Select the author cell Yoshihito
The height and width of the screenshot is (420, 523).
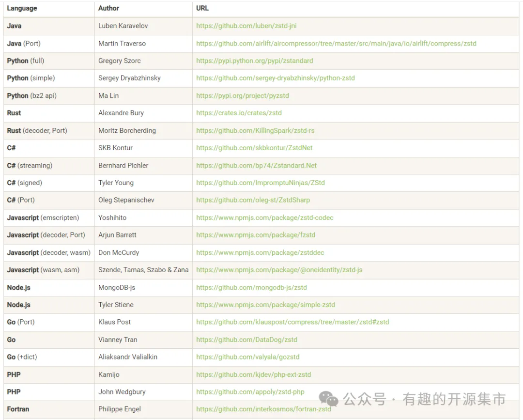[143, 218]
